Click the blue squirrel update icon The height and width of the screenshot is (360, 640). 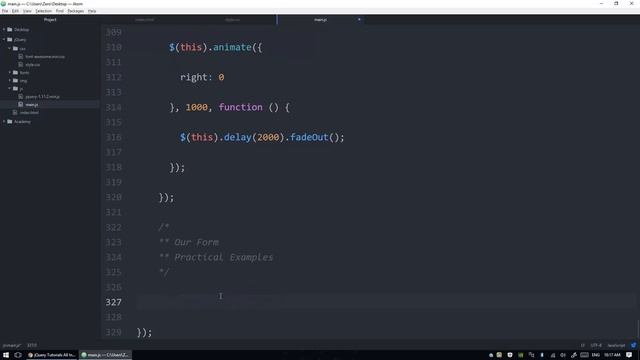click(x=633, y=345)
